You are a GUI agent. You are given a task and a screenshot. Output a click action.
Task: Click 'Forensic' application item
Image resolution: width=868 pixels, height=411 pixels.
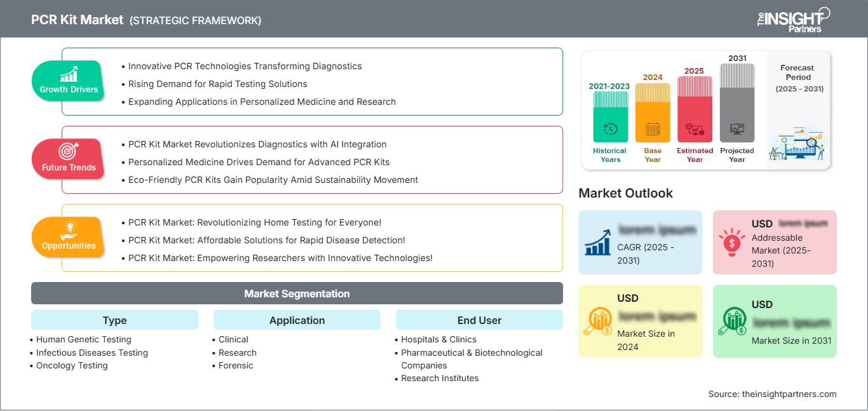[x=236, y=365]
